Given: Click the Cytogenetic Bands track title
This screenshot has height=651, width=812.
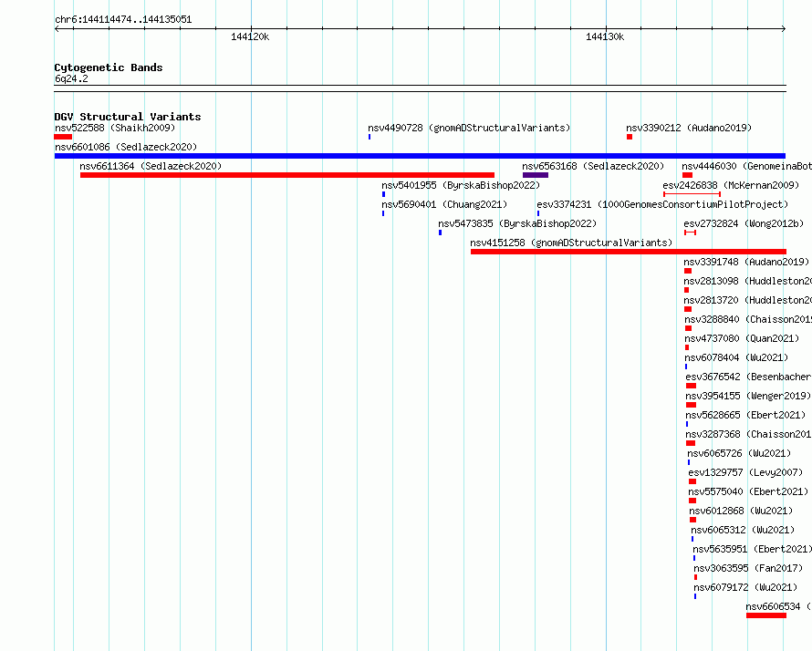Looking at the screenshot, I should click(109, 67).
